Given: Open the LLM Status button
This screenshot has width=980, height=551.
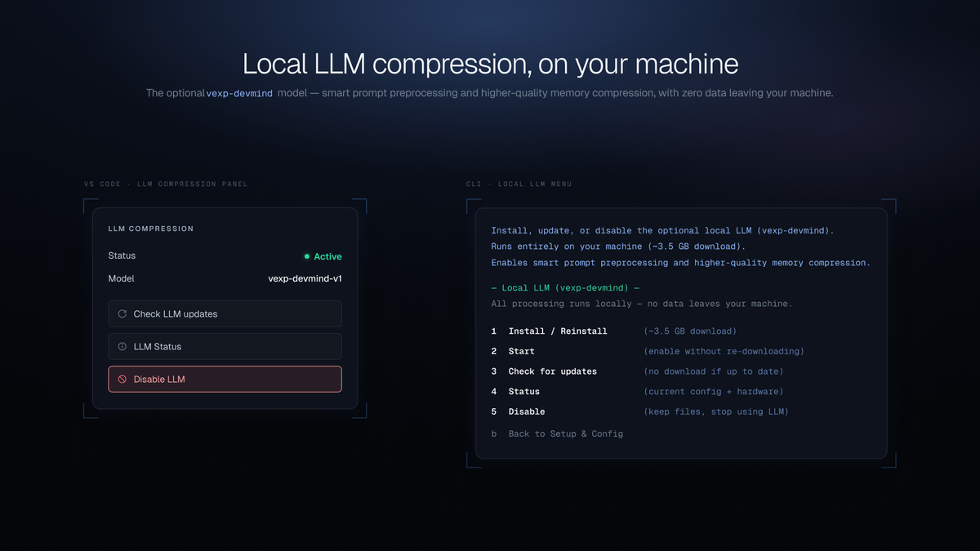Looking at the screenshot, I should (x=225, y=347).
